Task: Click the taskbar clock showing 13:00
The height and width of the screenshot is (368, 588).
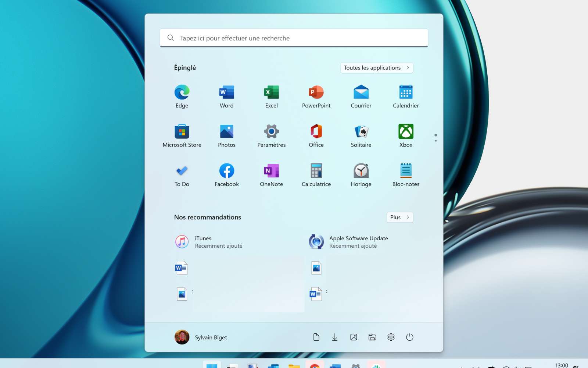Action: click(x=562, y=365)
